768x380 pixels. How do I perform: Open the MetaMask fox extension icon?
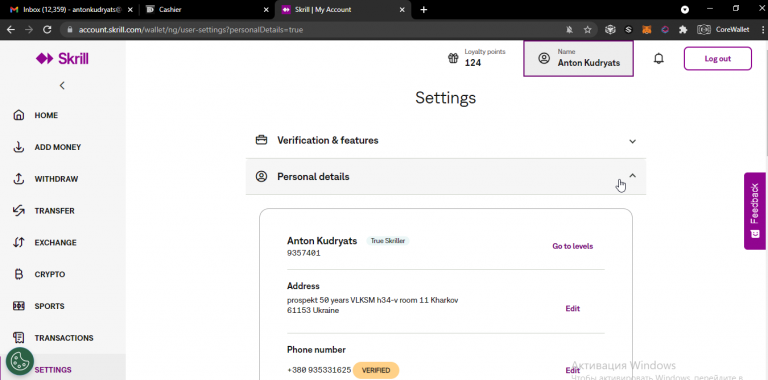click(x=647, y=29)
